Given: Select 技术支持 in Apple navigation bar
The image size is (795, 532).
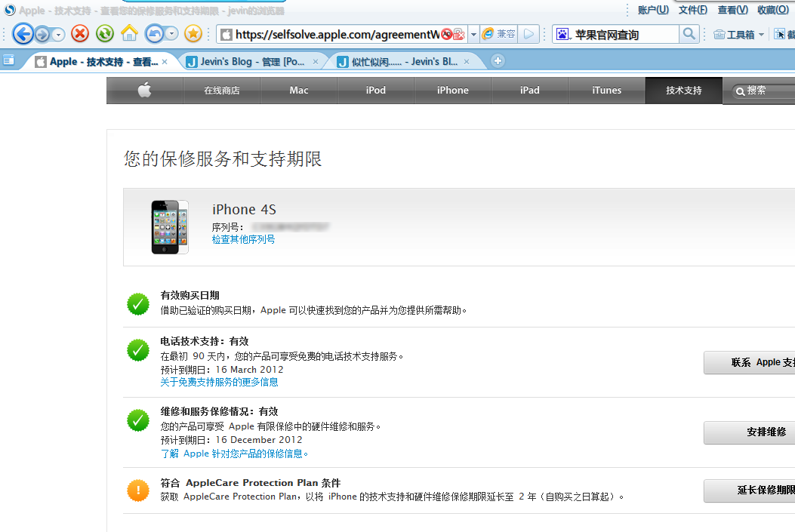Looking at the screenshot, I should pos(684,91).
